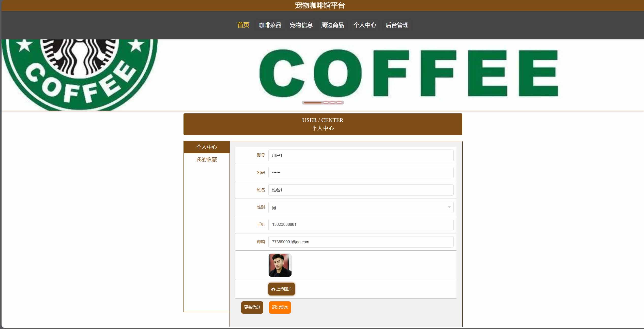Click the COFFEE banner image

(x=323, y=75)
